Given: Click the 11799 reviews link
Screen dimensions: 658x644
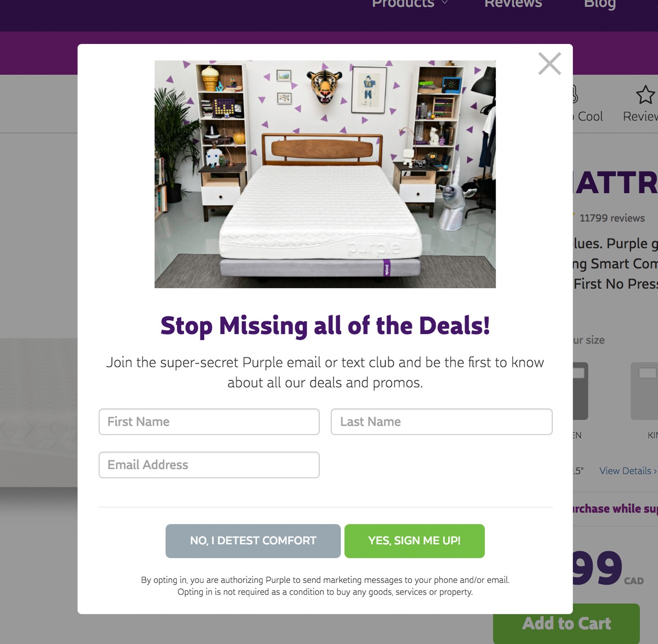Looking at the screenshot, I should point(612,218).
